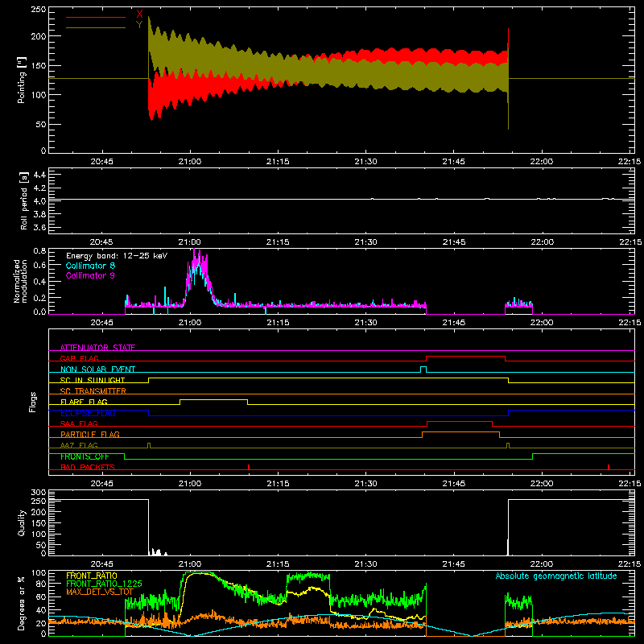Click the 21:30 tick label under Flags plot
The width and height of the screenshot is (644, 644).
[365, 484]
